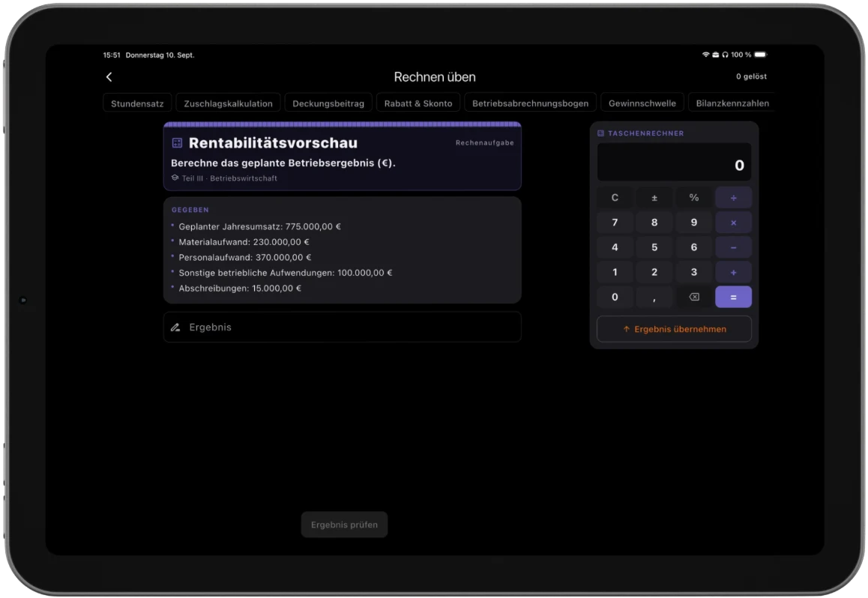Tap calculator digit 5
This screenshot has width=868, height=598.
tap(654, 247)
